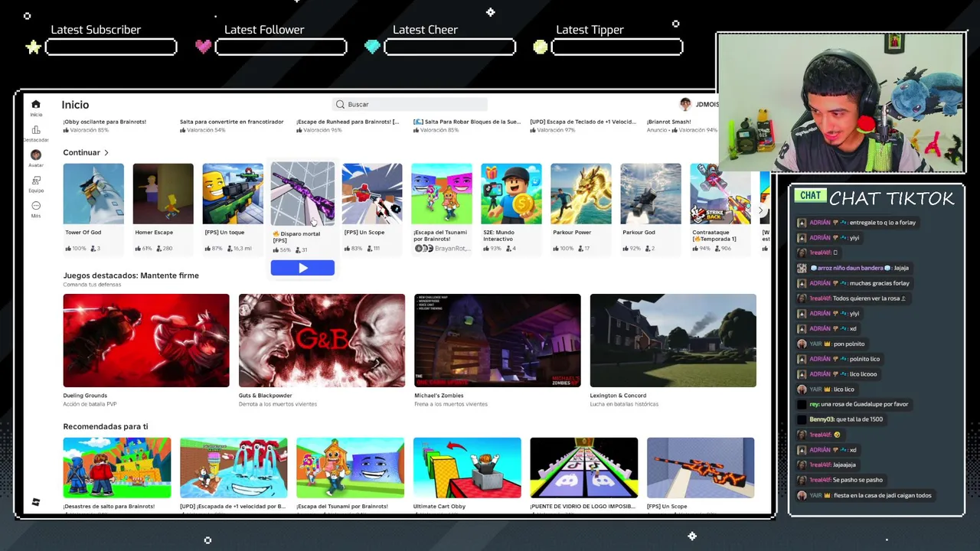Open the Michael's Zombies featured banner

click(498, 341)
